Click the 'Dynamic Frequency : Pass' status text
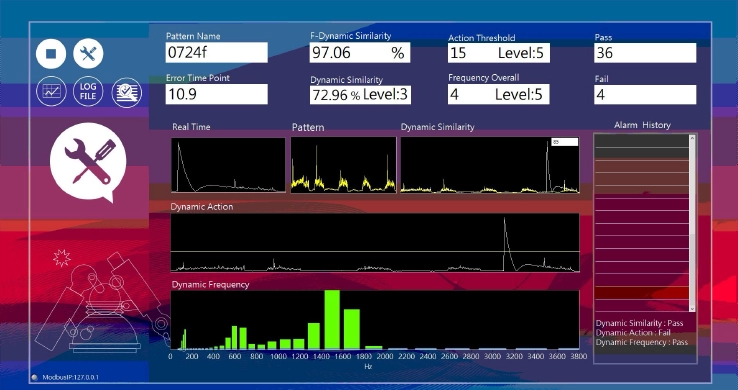 (x=642, y=342)
